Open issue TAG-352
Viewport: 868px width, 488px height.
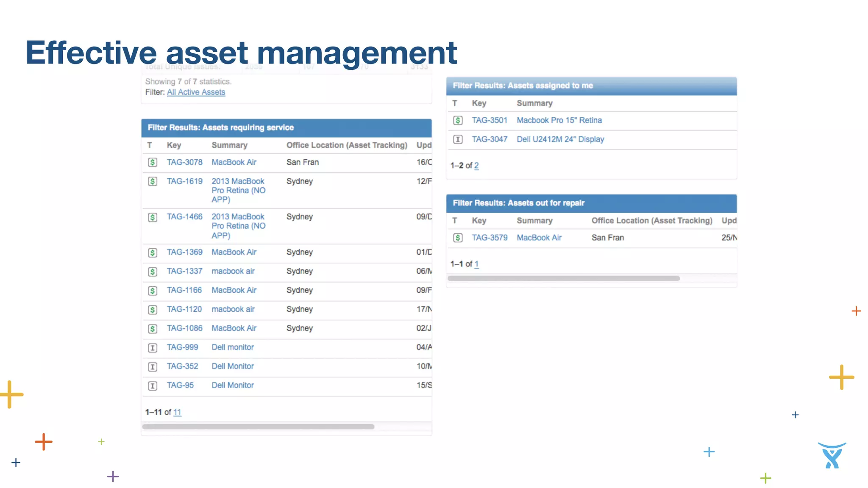pyautogui.click(x=182, y=366)
